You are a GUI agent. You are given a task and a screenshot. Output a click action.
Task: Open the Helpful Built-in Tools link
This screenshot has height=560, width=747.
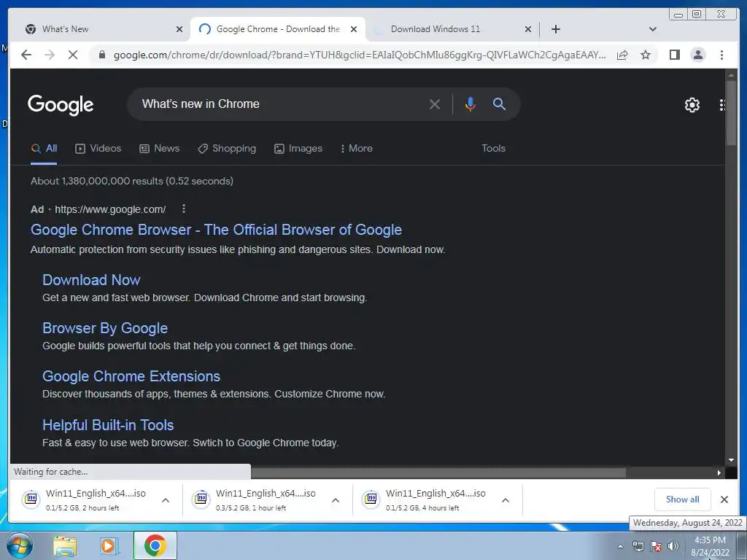pyautogui.click(x=108, y=425)
